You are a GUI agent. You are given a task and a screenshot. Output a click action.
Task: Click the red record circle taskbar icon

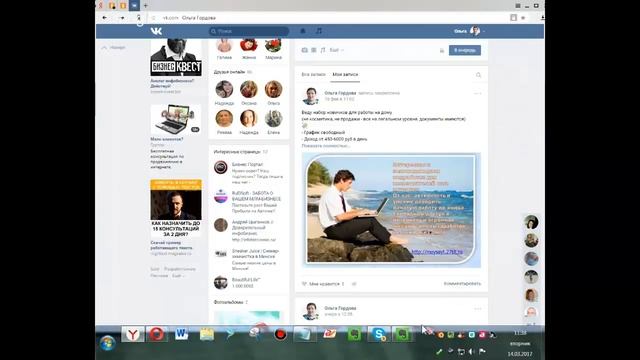(280, 335)
